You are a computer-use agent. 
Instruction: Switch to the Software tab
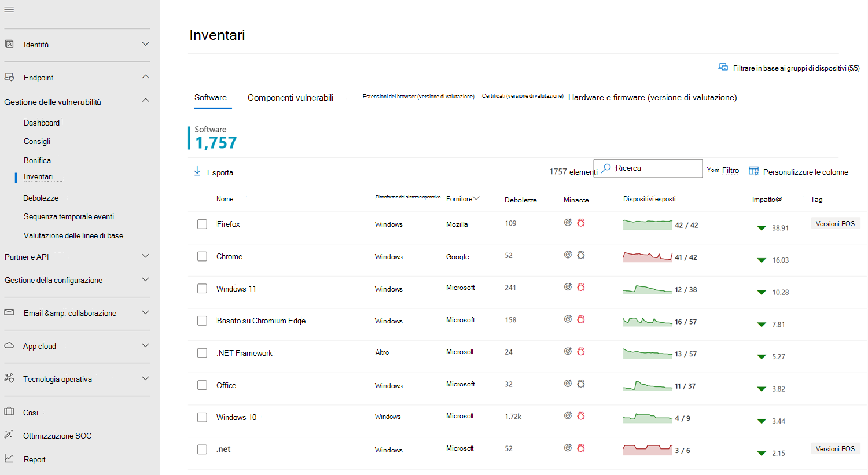click(x=211, y=97)
